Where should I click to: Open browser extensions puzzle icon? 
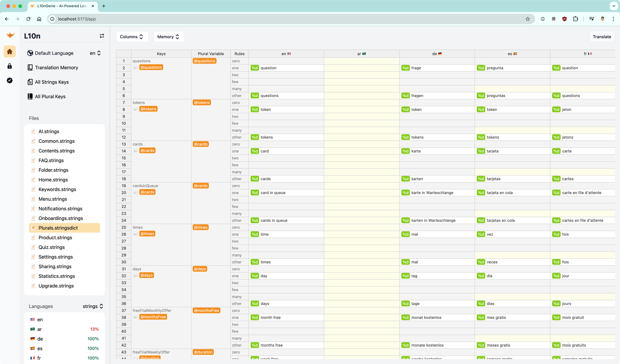coord(575,19)
